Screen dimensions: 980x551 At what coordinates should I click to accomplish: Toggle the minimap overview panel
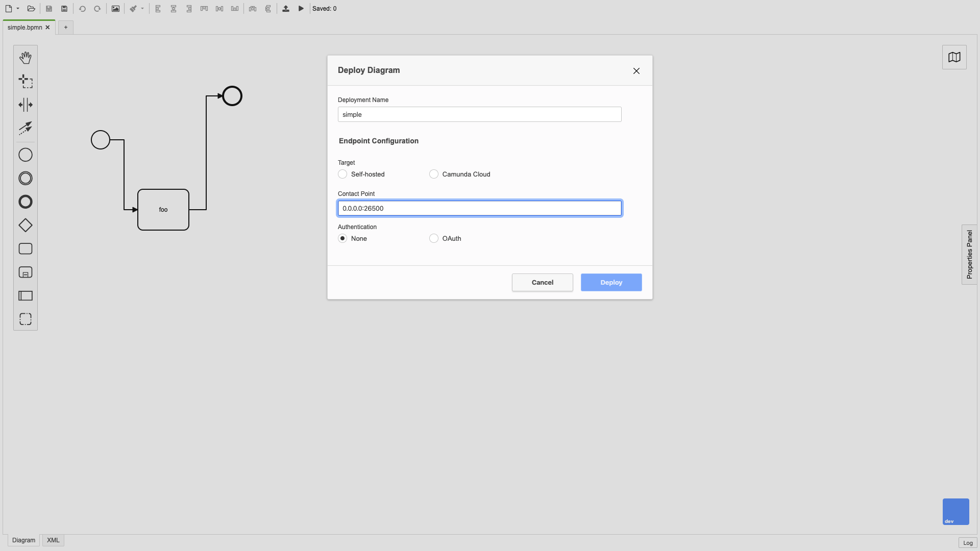(954, 57)
